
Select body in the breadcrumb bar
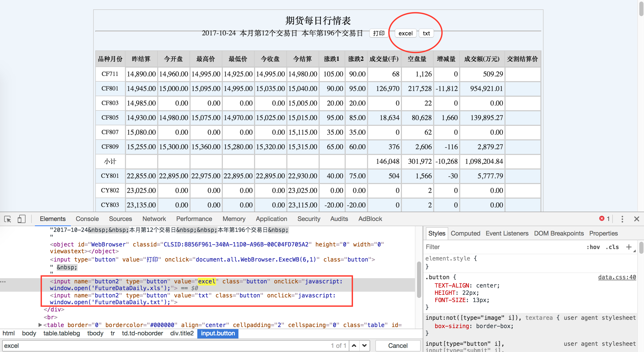click(x=29, y=333)
